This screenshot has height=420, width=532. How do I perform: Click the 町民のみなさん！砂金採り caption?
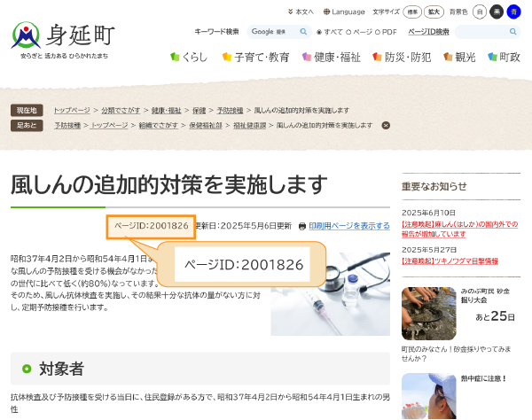tap(456, 354)
